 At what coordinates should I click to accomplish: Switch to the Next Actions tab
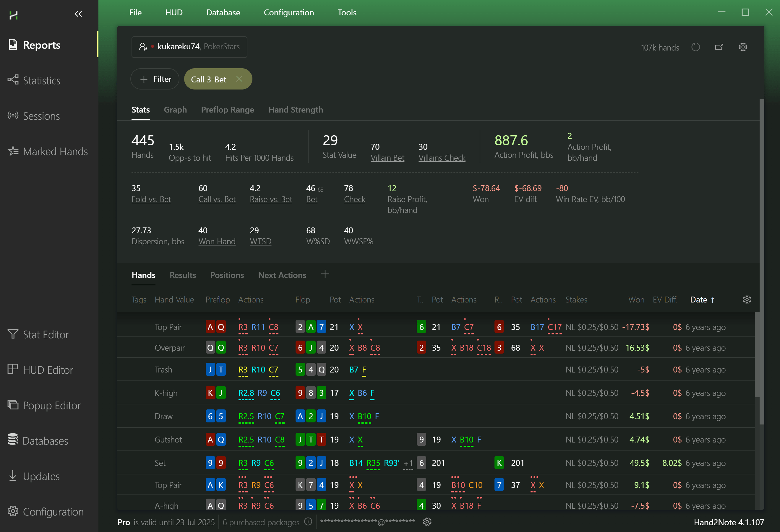coord(282,275)
